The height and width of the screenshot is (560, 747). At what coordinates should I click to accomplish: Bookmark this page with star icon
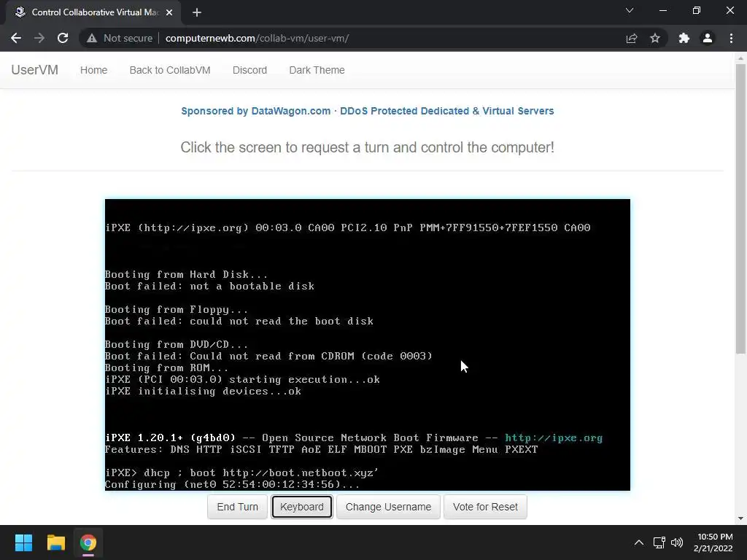coord(655,38)
